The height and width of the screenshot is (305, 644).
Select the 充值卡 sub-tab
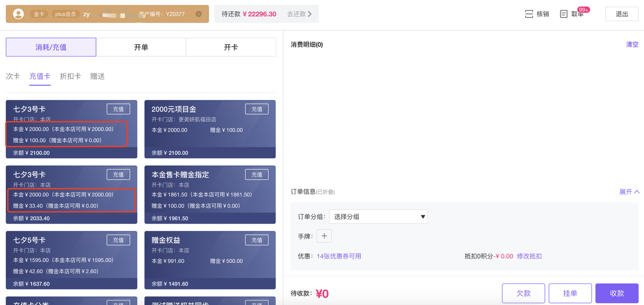point(40,76)
